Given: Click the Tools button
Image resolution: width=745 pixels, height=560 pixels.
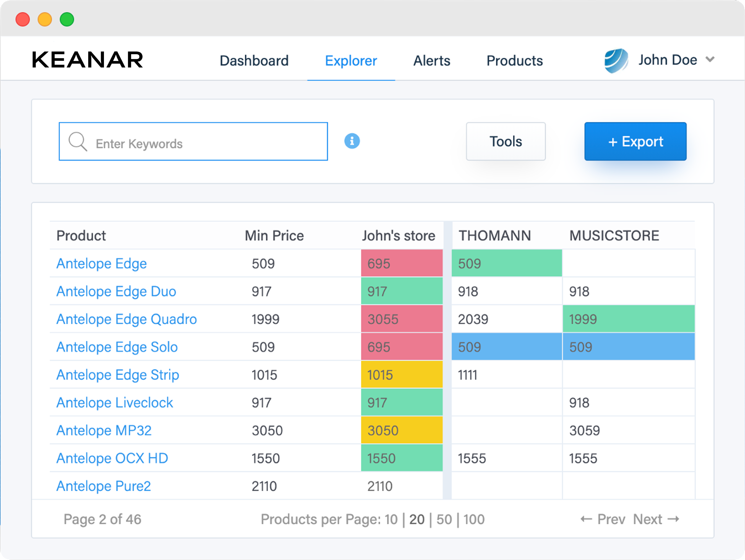Looking at the screenshot, I should click(x=505, y=141).
